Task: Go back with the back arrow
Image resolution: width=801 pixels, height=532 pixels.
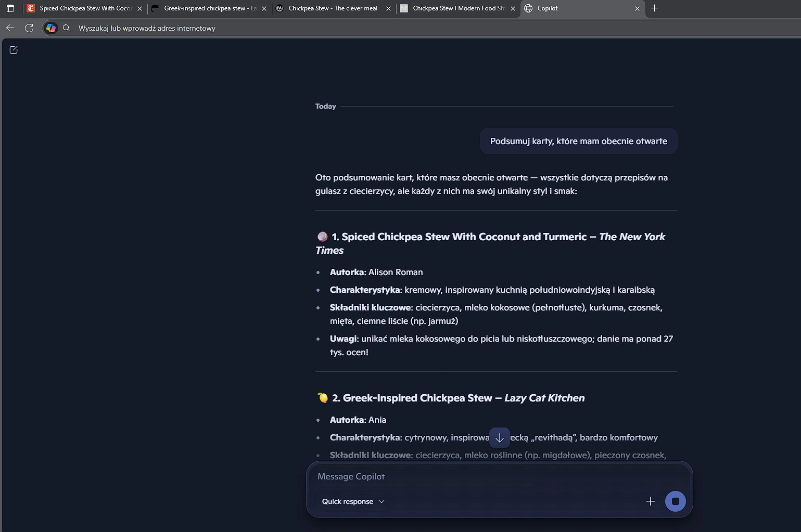Action: [x=10, y=28]
